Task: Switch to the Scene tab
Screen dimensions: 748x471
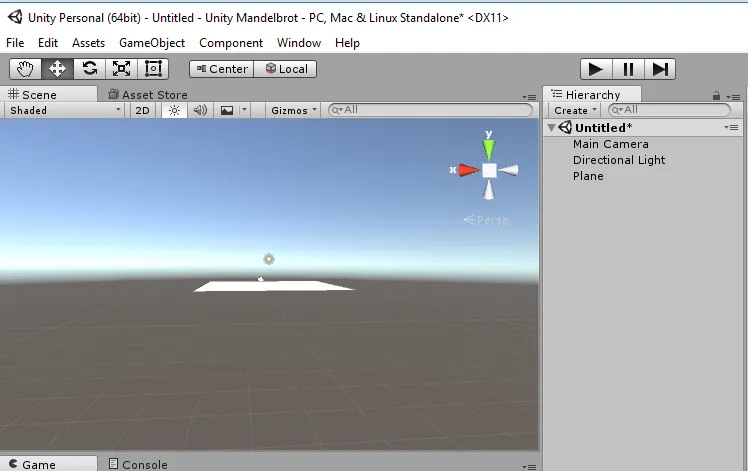Action: [48, 94]
